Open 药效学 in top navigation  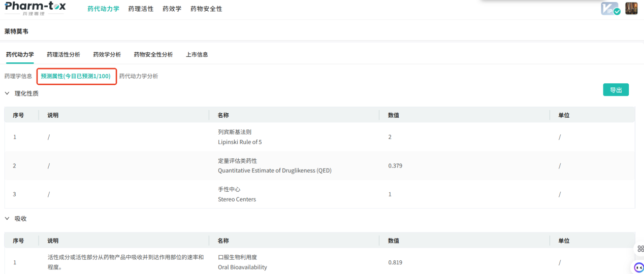tap(172, 9)
